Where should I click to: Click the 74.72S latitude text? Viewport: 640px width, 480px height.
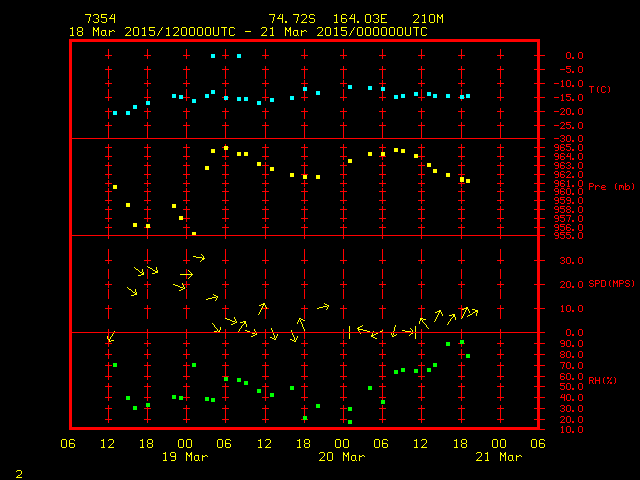point(292,19)
